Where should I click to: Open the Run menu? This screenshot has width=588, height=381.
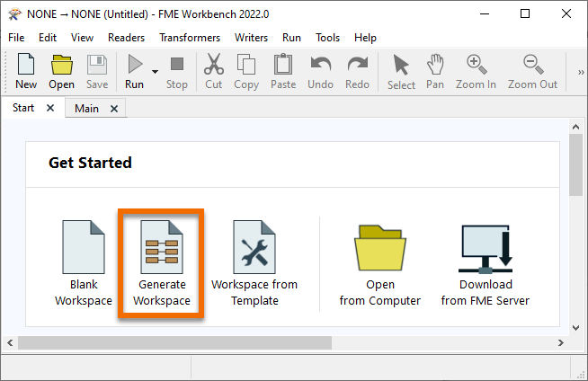tap(291, 38)
